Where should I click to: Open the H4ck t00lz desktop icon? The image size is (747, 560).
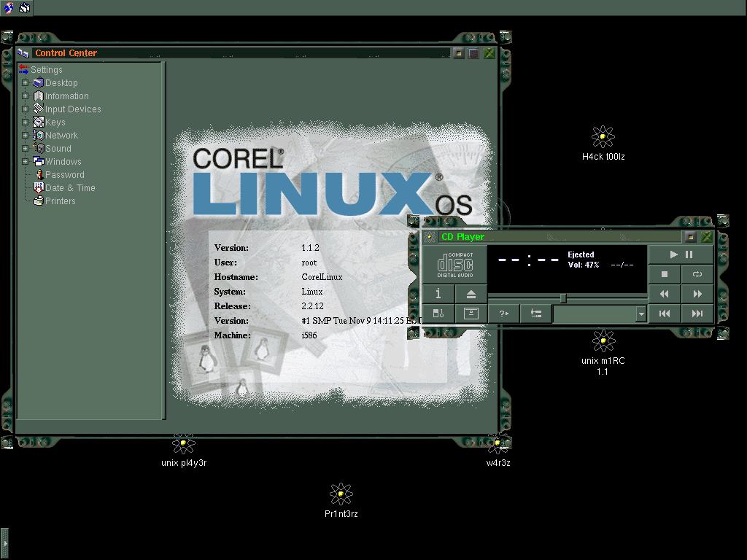pyautogui.click(x=603, y=137)
